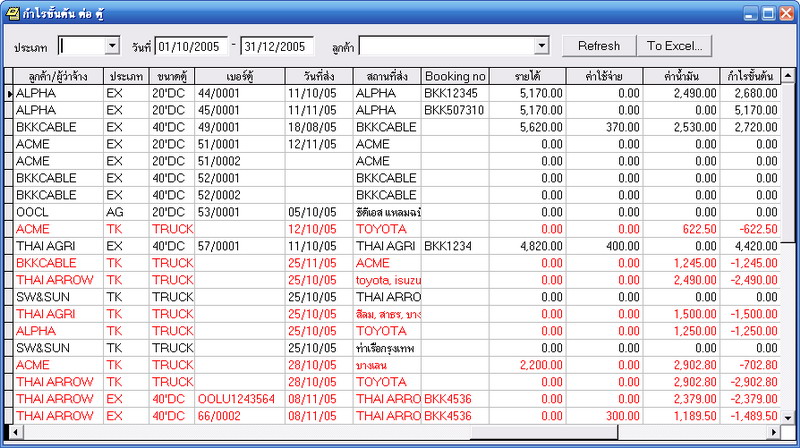Image resolution: width=800 pixels, height=448 pixels.
Task: Click the สถานที่ส่ง column header
Action: [x=387, y=77]
